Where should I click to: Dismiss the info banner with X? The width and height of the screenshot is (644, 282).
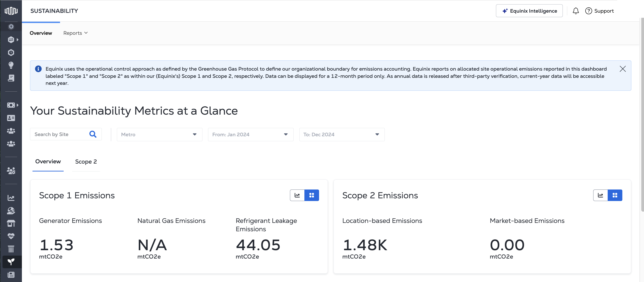[623, 69]
